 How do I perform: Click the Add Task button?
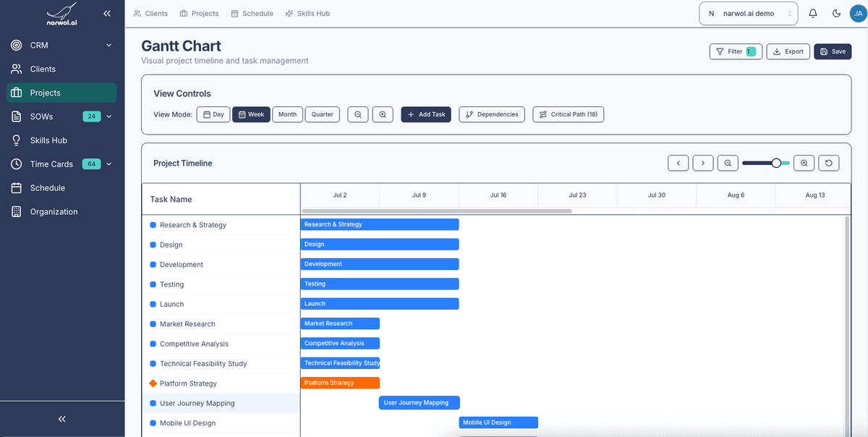[x=425, y=114]
